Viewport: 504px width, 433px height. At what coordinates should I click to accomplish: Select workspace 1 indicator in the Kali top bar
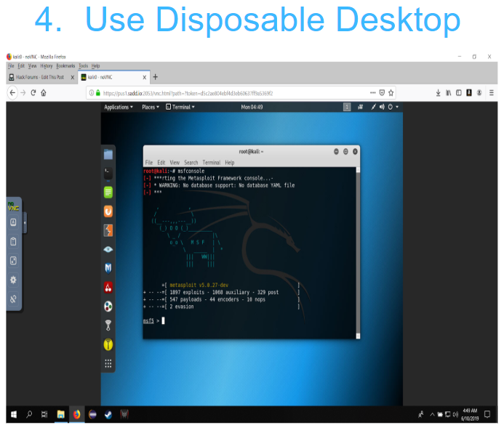pyautogui.click(x=347, y=107)
